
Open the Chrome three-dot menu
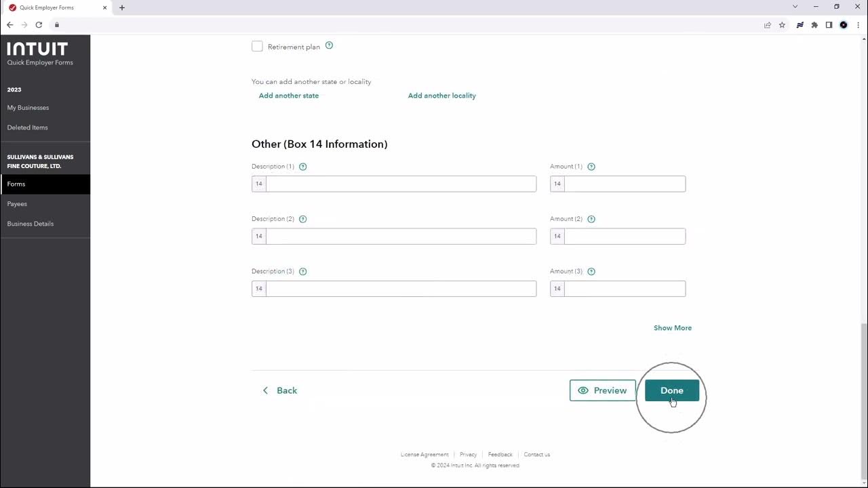pyautogui.click(x=859, y=25)
